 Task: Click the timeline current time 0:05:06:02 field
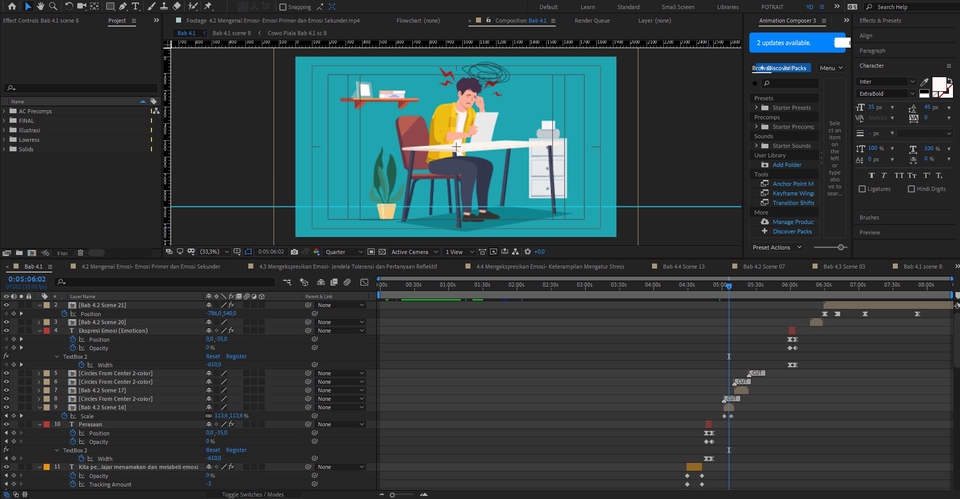tap(26, 279)
